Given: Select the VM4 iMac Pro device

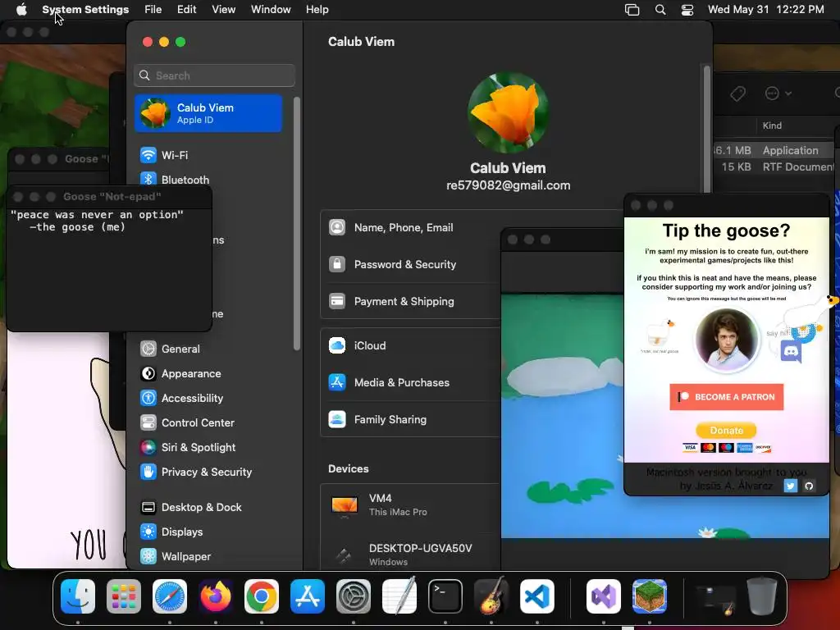Looking at the screenshot, I should tap(410, 505).
